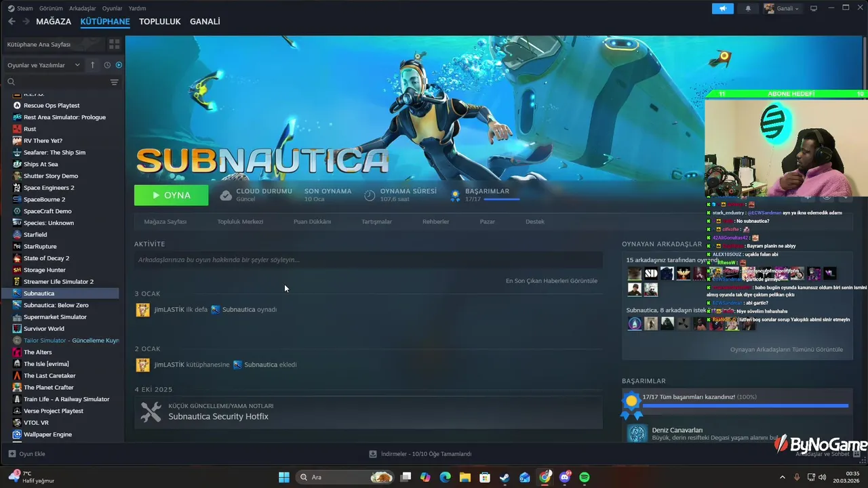Open Microsoft Edge from the taskbar
868x488 pixels.
445,477
